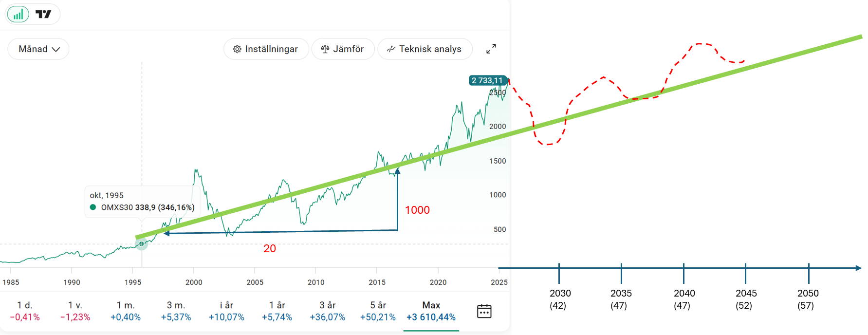Click the okt 1995 data point marker
The height and width of the screenshot is (335, 868).
point(141,243)
